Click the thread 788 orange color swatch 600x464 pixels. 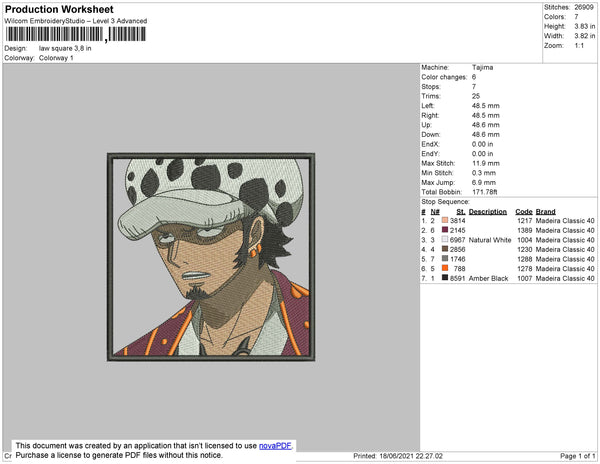tap(445, 268)
